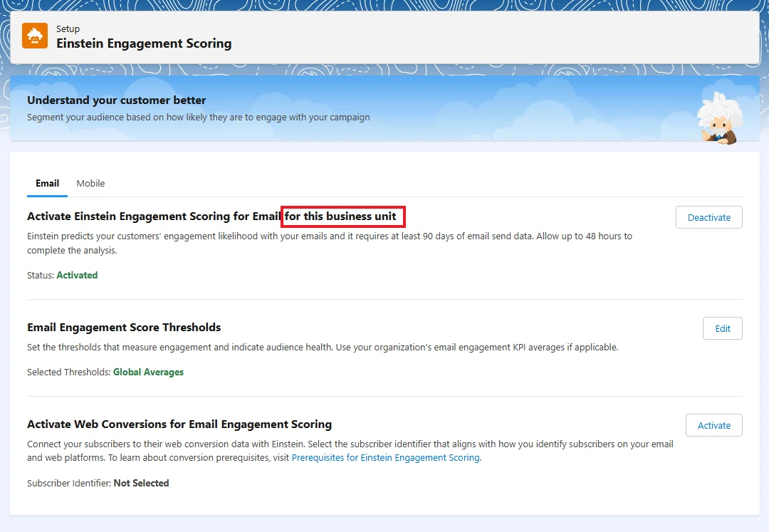Click the 'Email Engagement Score Thresholds' heading
Viewport: 769px width, 532px height.
[x=124, y=327]
